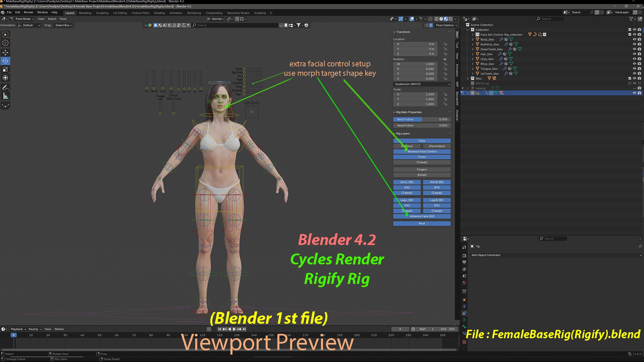Open the World properties tab
The height and width of the screenshot is (362, 644).
464,283
